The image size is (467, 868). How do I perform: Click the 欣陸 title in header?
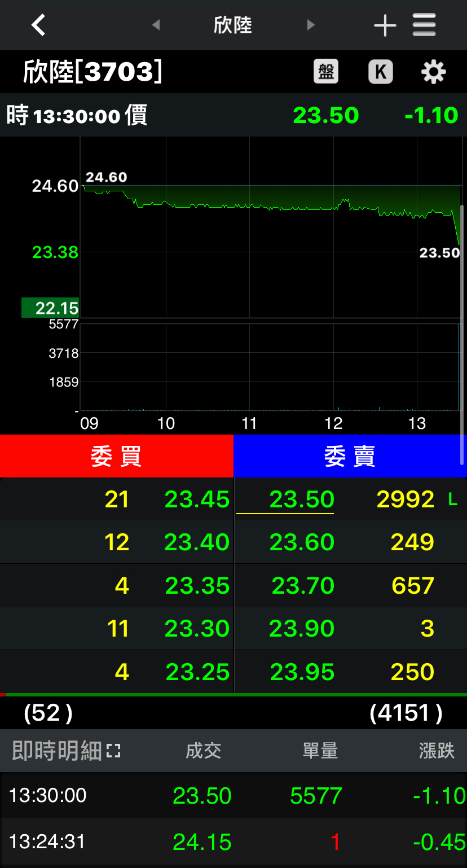point(232,25)
